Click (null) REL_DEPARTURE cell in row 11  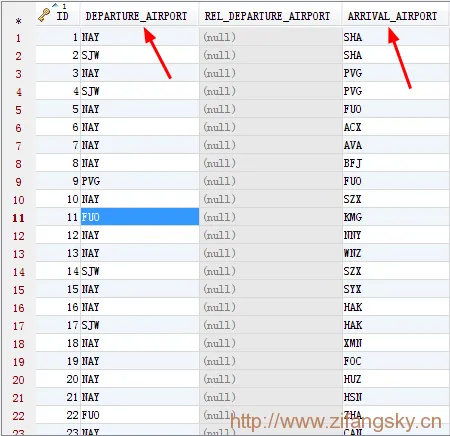point(271,217)
